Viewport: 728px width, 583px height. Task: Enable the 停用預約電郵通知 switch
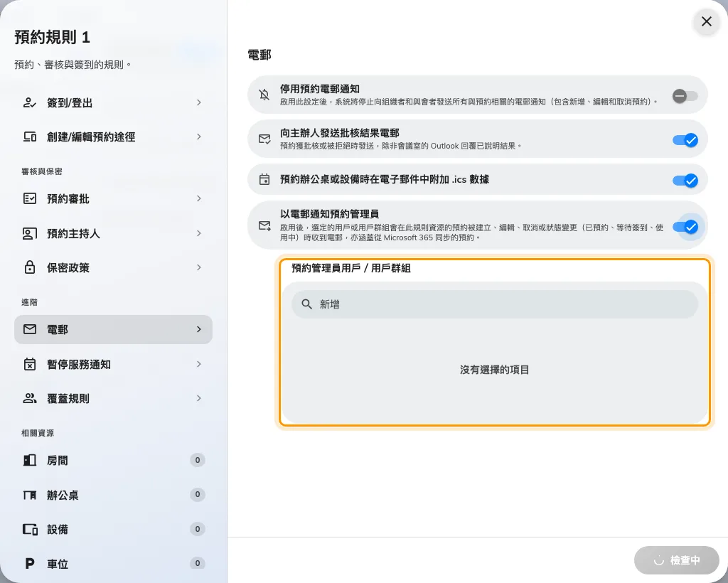coord(685,96)
